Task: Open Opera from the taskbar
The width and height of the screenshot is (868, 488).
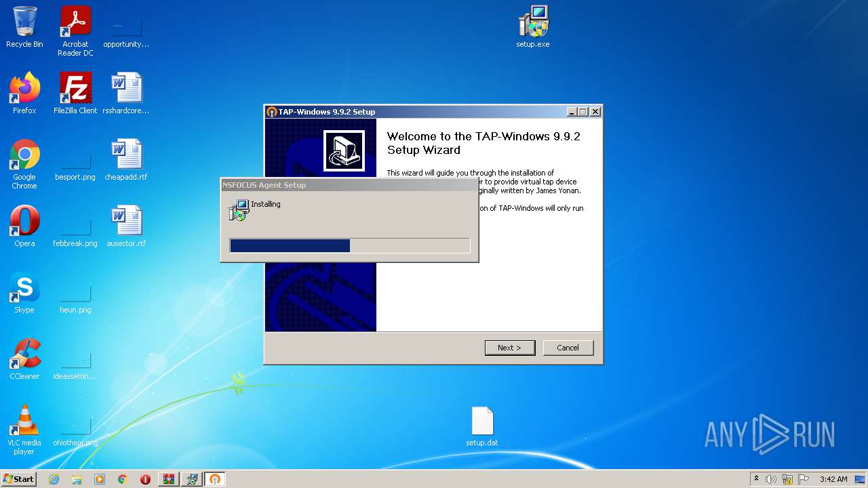Action: 145,479
